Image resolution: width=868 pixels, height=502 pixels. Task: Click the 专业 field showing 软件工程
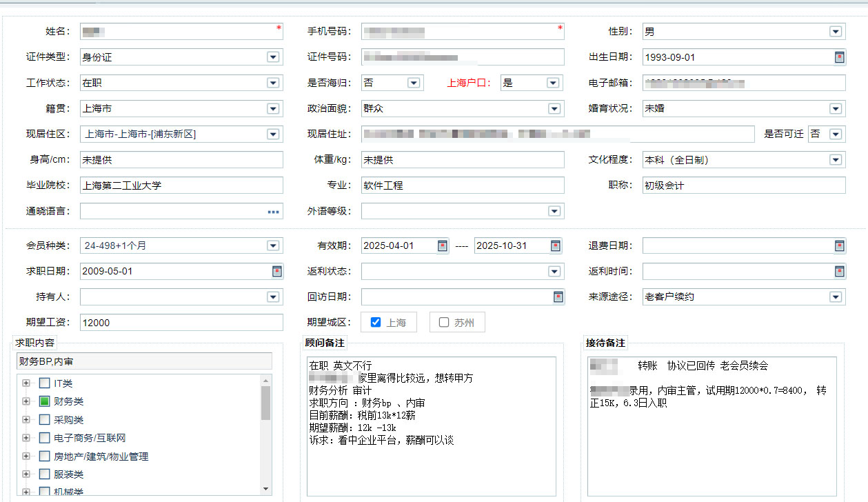[463, 185]
